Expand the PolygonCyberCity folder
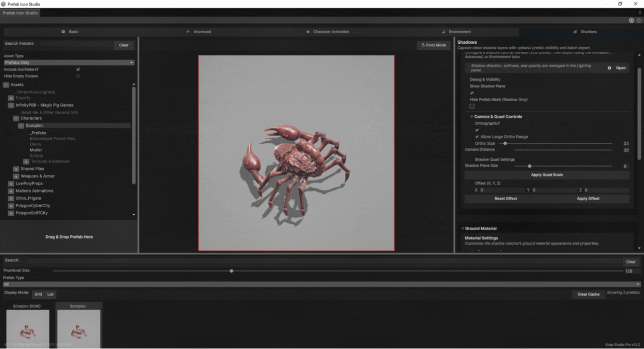This screenshot has width=644, height=349. [x=11, y=206]
